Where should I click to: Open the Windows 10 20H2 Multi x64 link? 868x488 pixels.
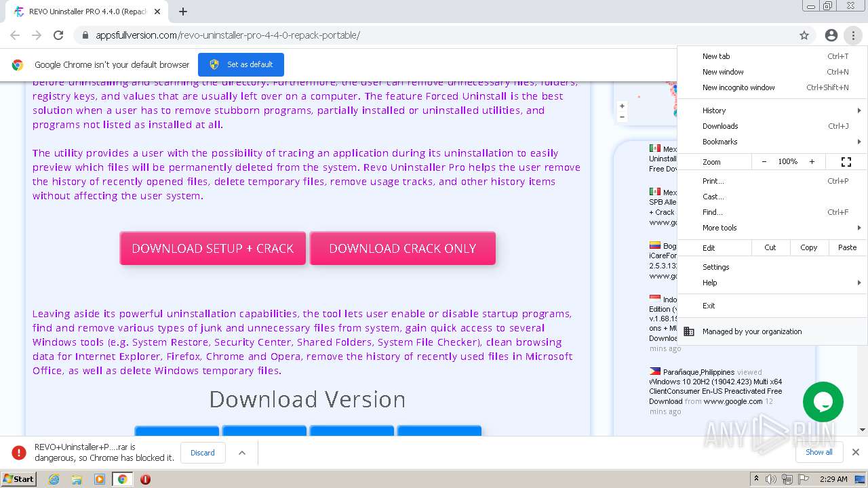click(715, 391)
